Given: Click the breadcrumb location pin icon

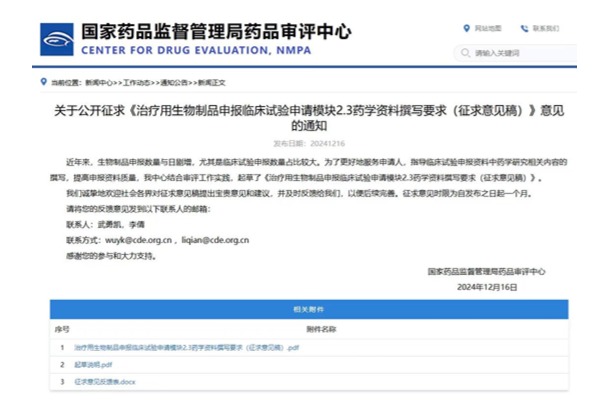Looking at the screenshot, I should (x=44, y=82).
